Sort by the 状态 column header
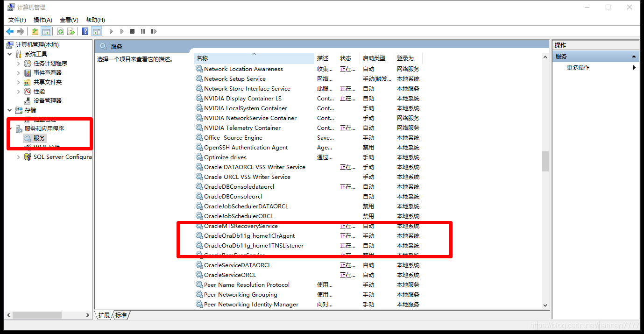Screen dimensions: 644x334 click(348, 58)
